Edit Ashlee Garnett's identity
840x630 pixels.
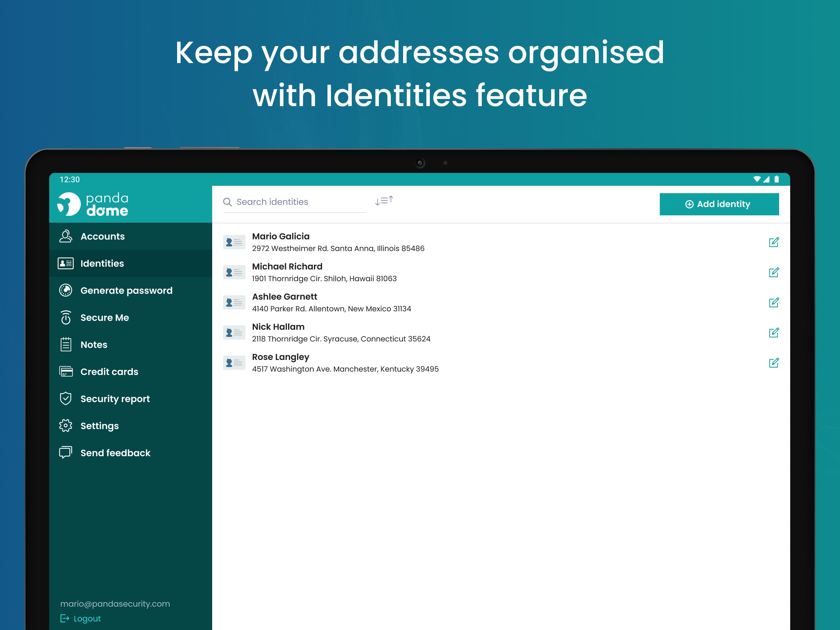coord(774,302)
